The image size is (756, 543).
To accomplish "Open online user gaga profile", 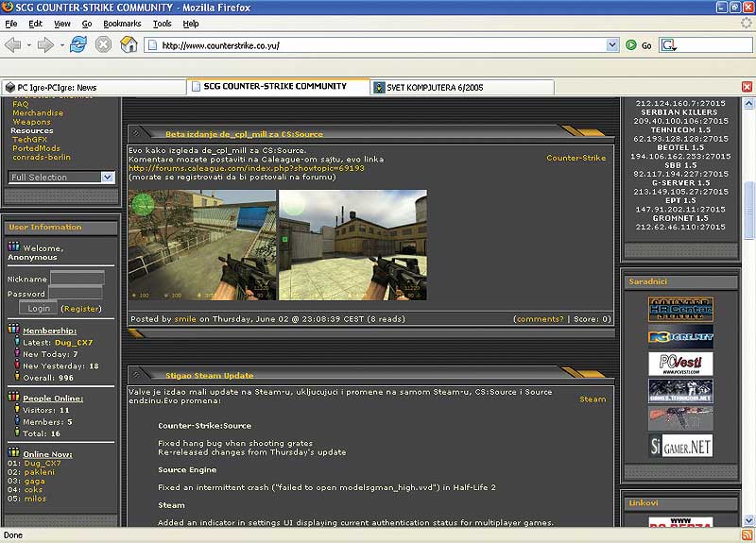I will pyautogui.click(x=34, y=481).
